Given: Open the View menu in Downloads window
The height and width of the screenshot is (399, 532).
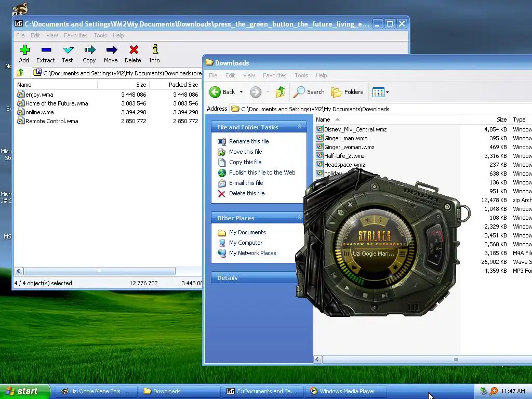Looking at the screenshot, I should (249, 75).
